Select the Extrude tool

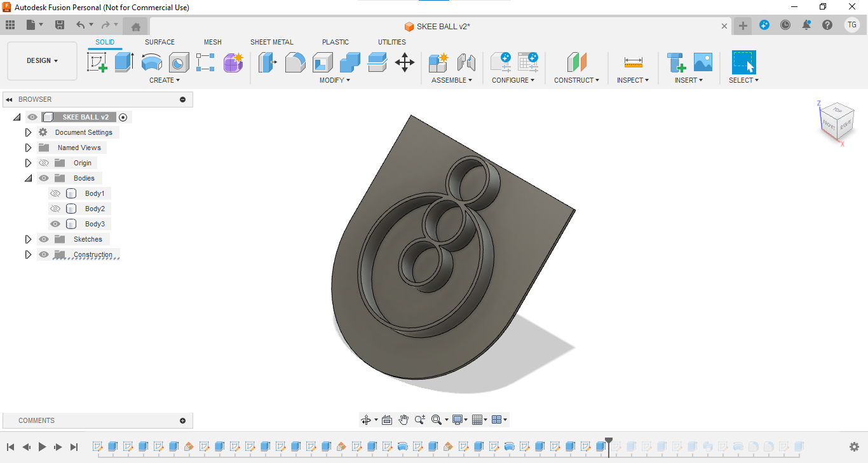pos(124,62)
